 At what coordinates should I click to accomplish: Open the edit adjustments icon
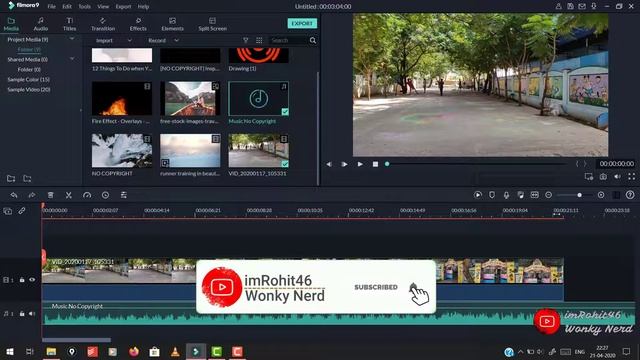coord(124,195)
